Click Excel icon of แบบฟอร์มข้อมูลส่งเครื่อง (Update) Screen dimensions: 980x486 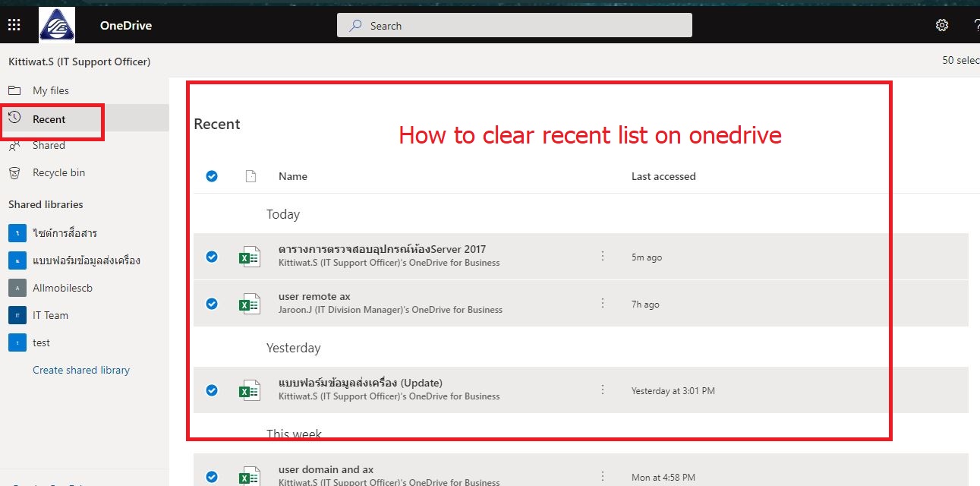pos(249,390)
